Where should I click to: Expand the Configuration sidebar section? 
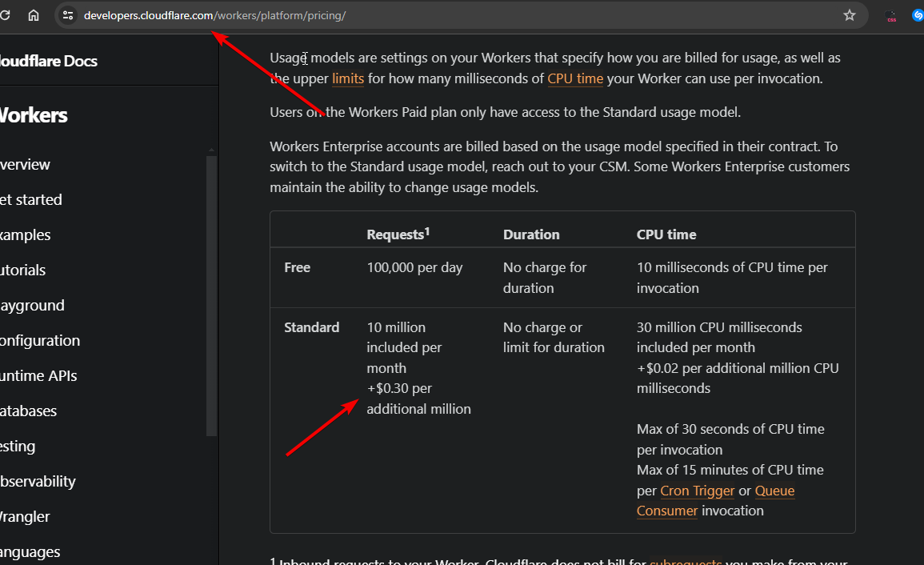click(40, 341)
